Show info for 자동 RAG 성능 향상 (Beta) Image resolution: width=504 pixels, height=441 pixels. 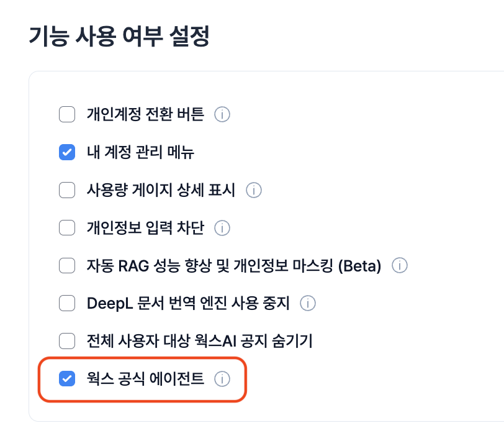[400, 266]
